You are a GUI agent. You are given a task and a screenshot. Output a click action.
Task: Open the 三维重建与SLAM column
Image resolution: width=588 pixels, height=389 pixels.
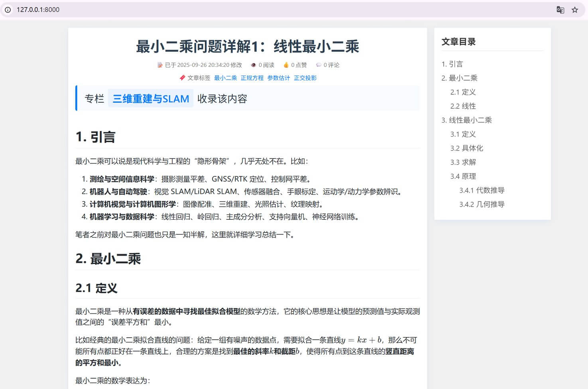click(x=151, y=98)
